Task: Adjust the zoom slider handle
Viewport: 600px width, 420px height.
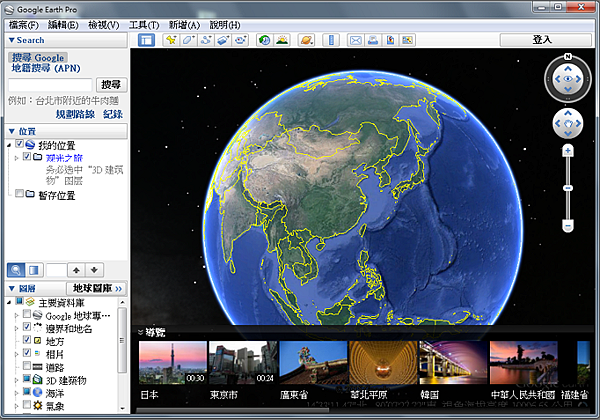Action: click(x=568, y=188)
